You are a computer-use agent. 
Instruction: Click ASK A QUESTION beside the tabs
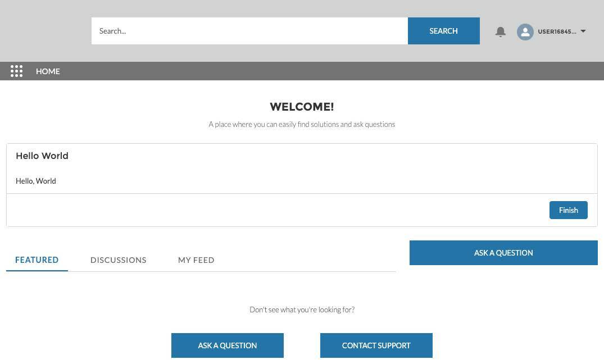point(503,253)
